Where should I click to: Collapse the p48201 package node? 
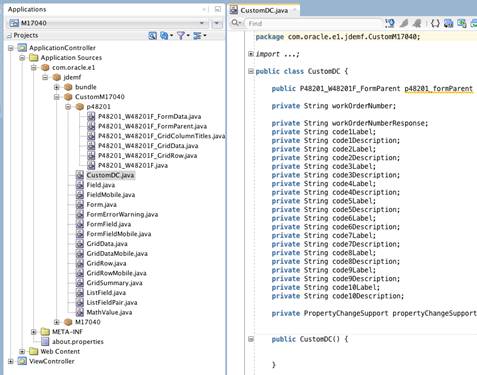click(x=68, y=107)
